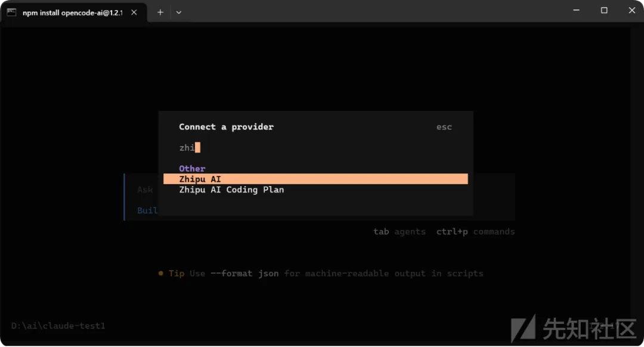Click the Build agent label behind dialog

(147, 210)
